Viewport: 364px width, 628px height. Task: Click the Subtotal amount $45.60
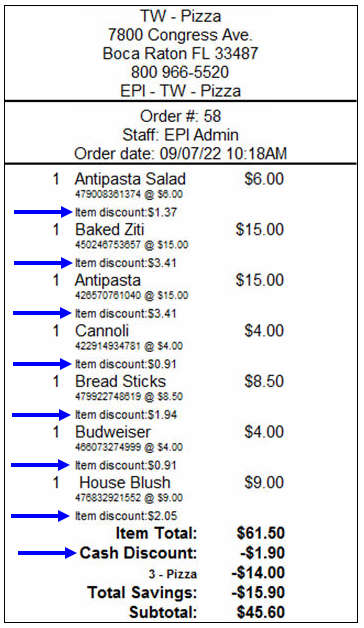261,612
